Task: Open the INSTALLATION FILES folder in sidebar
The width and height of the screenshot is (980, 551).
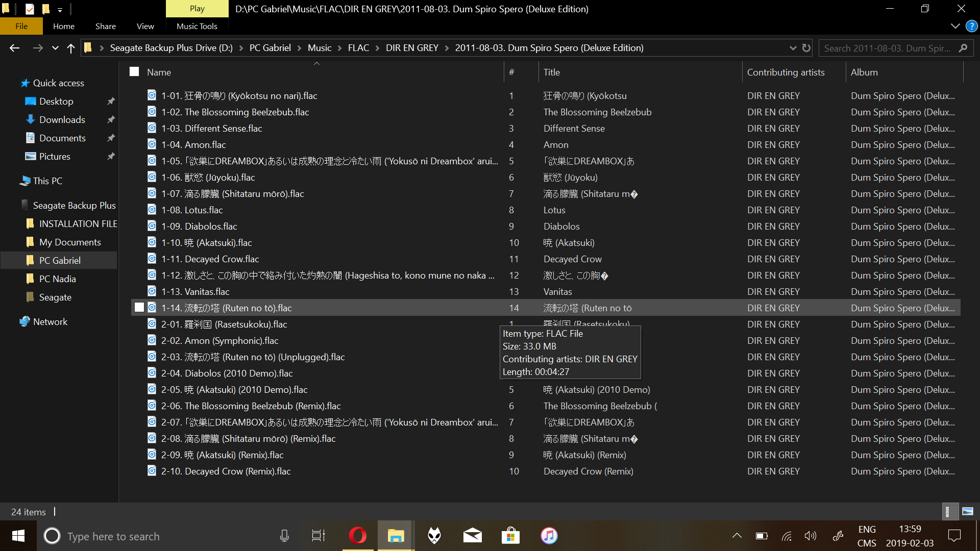Action: tap(78, 223)
